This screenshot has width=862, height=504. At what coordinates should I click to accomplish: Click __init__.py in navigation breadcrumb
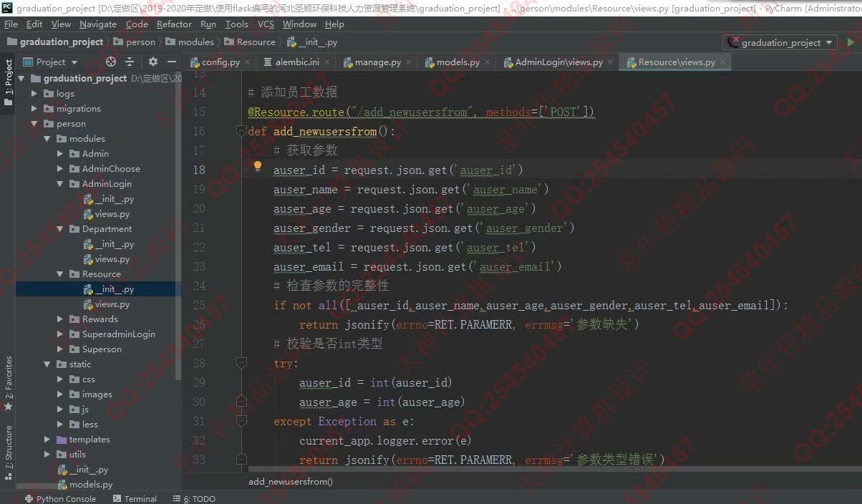(313, 42)
